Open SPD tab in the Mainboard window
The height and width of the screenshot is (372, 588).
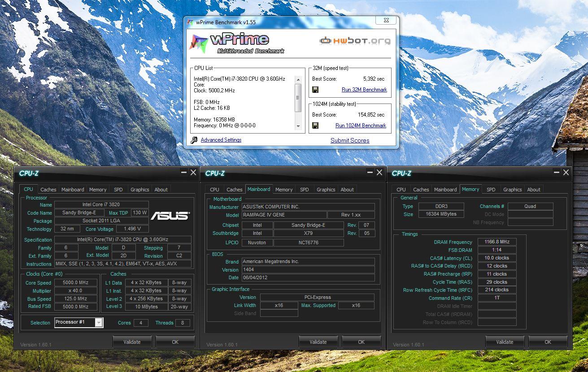(305, 190)
